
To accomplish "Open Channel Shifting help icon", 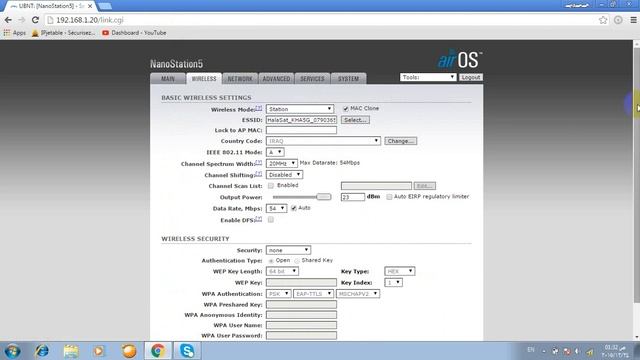I will tap(259, 174).
